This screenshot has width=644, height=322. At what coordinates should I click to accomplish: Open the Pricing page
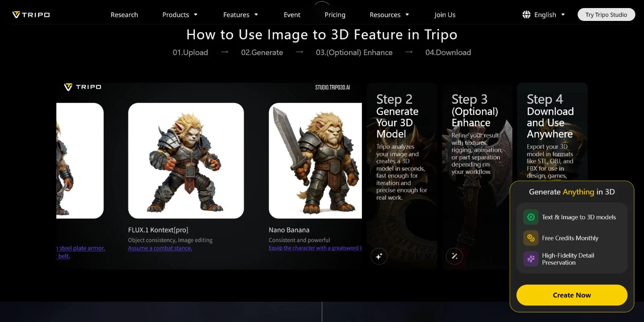335,15
